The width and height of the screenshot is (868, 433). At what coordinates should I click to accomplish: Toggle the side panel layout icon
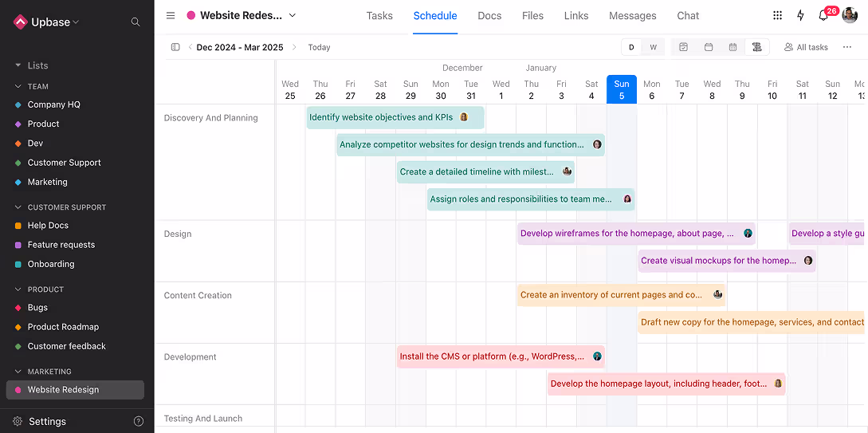coord(175,47)
